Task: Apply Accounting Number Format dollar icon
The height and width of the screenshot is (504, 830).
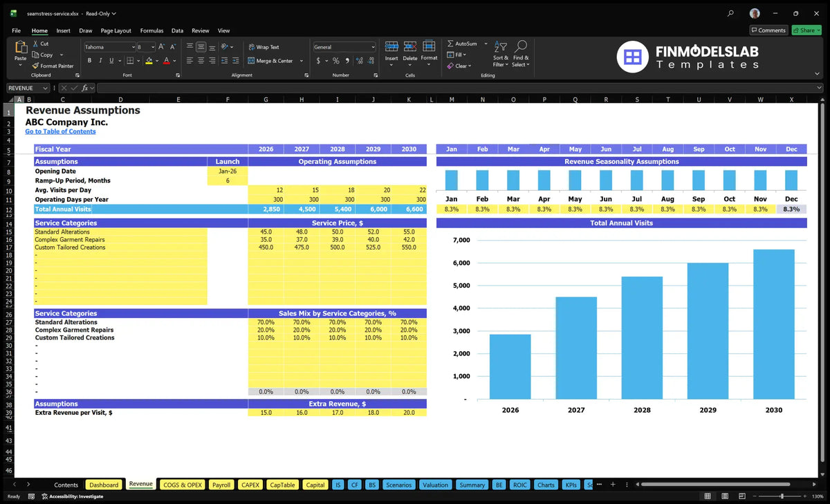Action: pyautogui.click(x=318, y=61)
